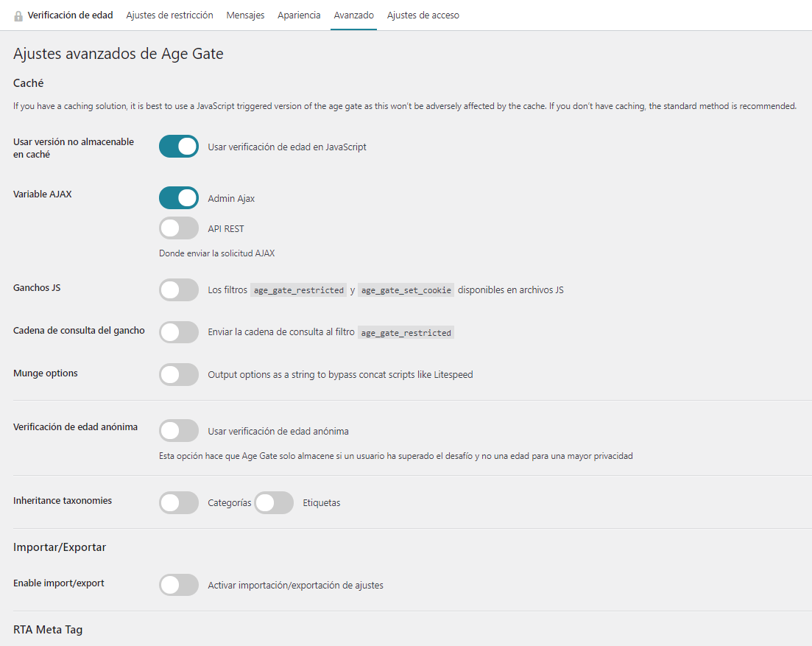Click the lock icon beside Verificación de edad

[18, 16]
